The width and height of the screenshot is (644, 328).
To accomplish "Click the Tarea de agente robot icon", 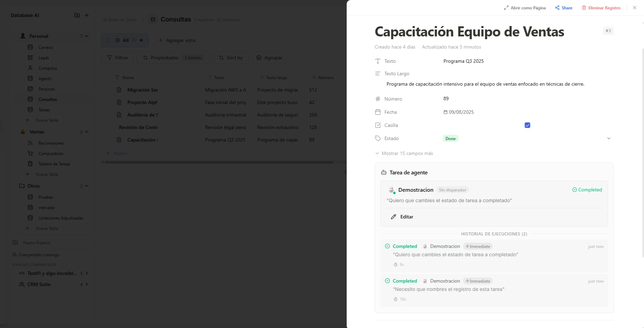I will point(384,173).
